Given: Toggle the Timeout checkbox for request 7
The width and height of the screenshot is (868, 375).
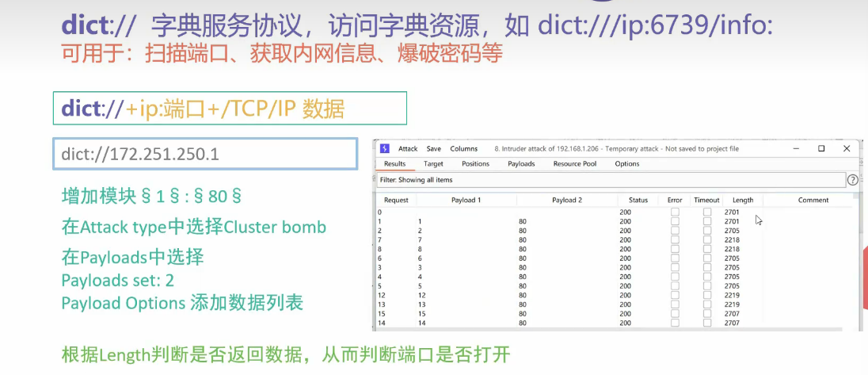Looking at the screenshot, I should (707, 239).
